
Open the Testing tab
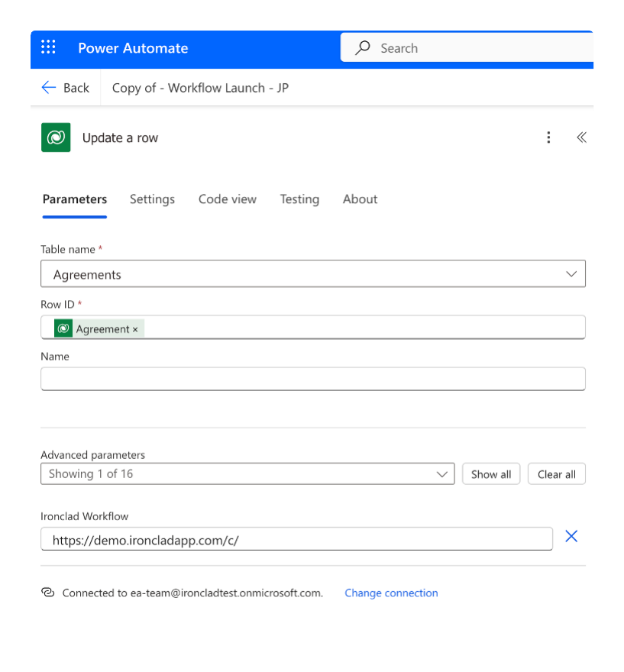click(299, 199)
